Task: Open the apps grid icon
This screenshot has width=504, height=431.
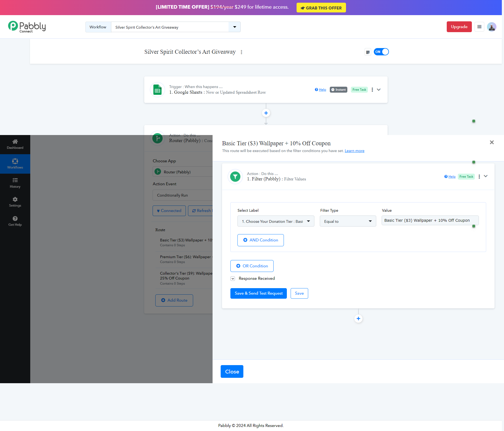Action: [479, 27]
